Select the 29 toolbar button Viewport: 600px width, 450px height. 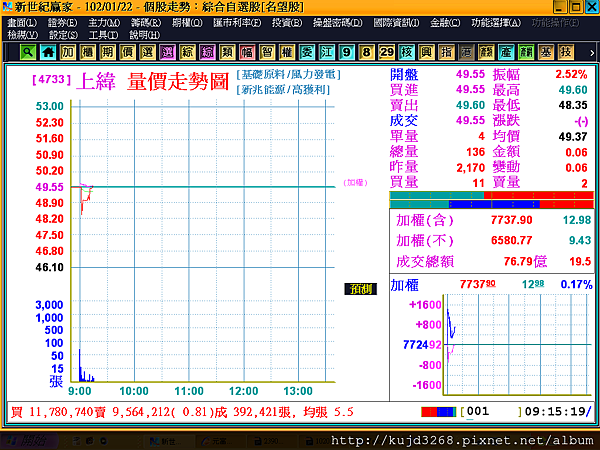point(386,52)
